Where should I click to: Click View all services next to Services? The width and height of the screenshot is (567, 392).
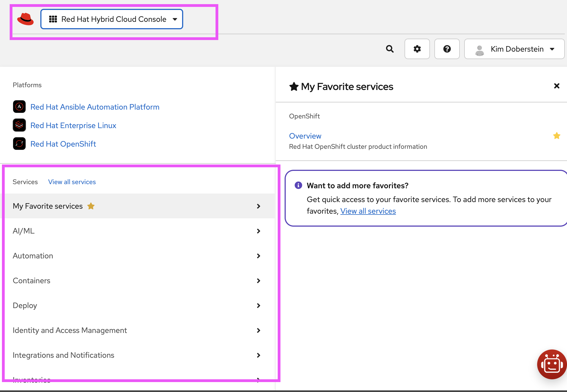pos(72,182)
